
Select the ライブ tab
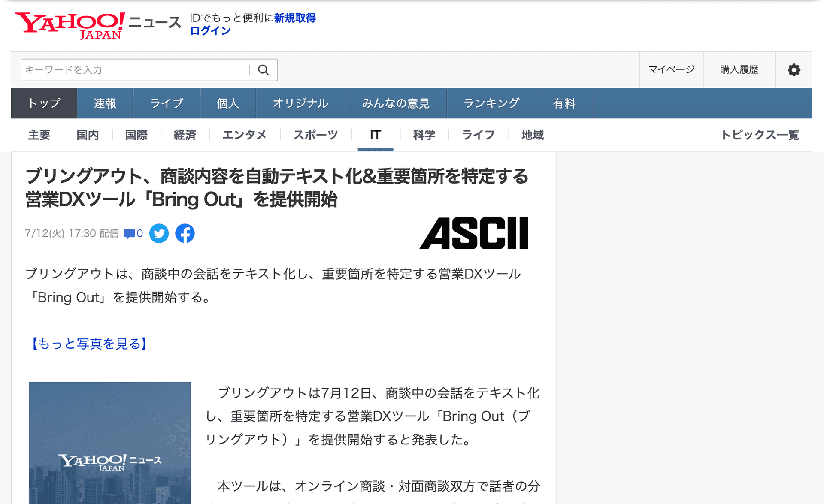coord(167,103)
